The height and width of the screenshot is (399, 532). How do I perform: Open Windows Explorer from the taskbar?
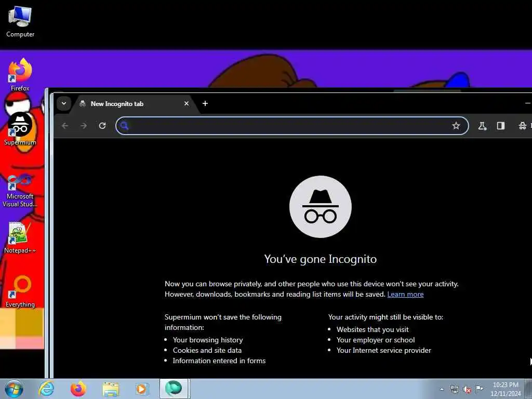tap(111, 389)
